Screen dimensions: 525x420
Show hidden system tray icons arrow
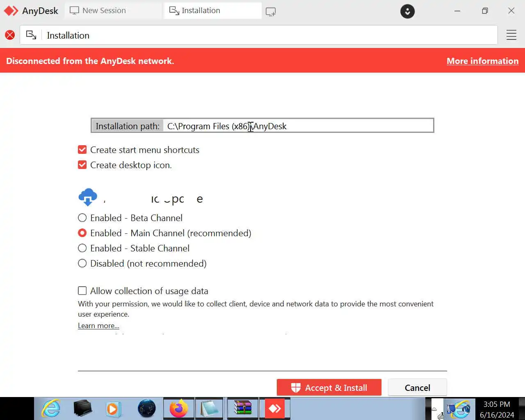434,409
